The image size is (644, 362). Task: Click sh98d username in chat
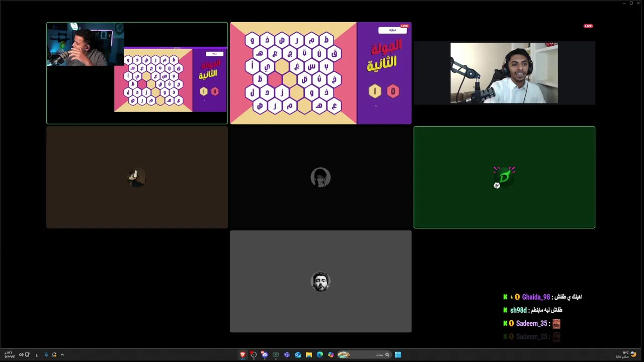(518, 310)
